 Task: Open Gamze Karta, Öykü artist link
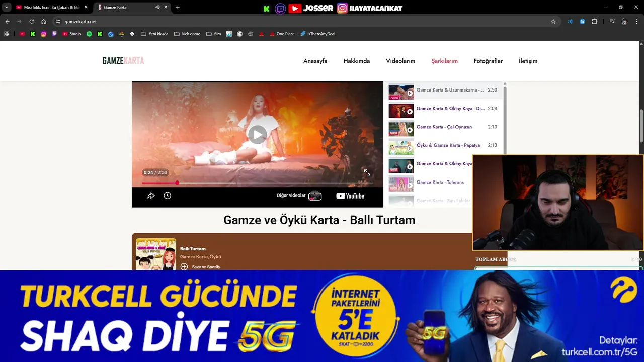click(x=201, y=257)
